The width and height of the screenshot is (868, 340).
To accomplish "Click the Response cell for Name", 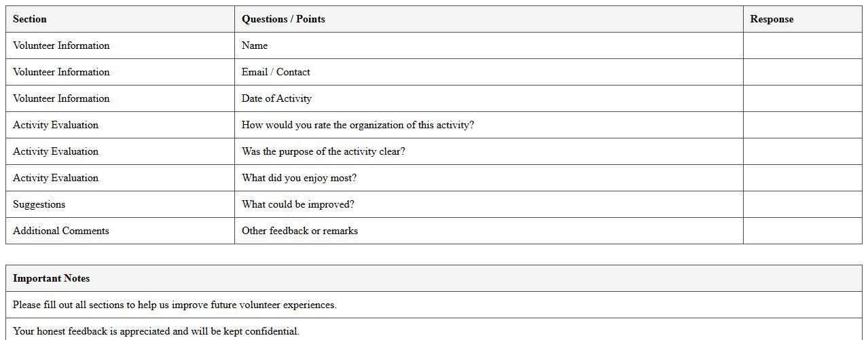I will [802, 45].
